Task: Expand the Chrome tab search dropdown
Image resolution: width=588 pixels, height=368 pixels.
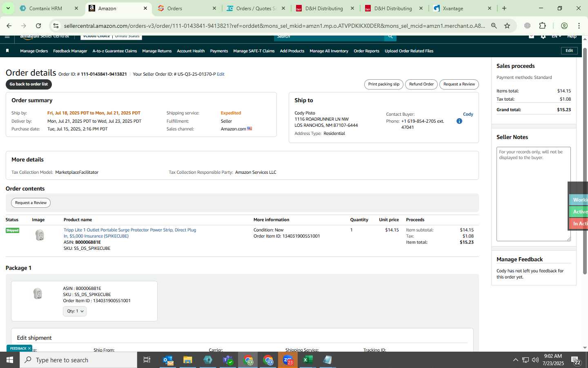Action: [8, 8]
